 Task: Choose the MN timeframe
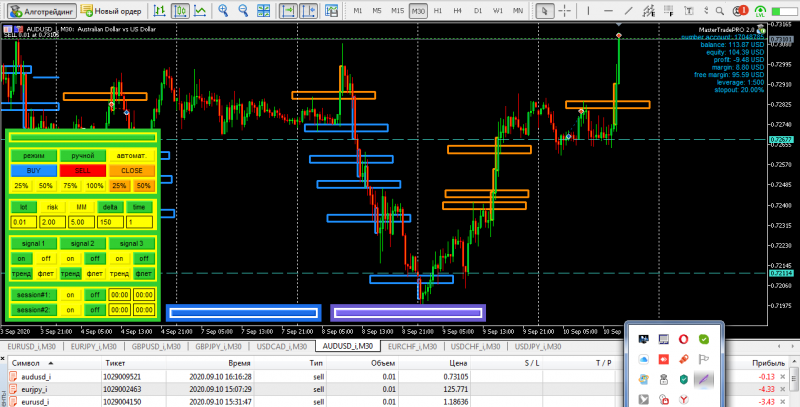click(x=518, y=10)
